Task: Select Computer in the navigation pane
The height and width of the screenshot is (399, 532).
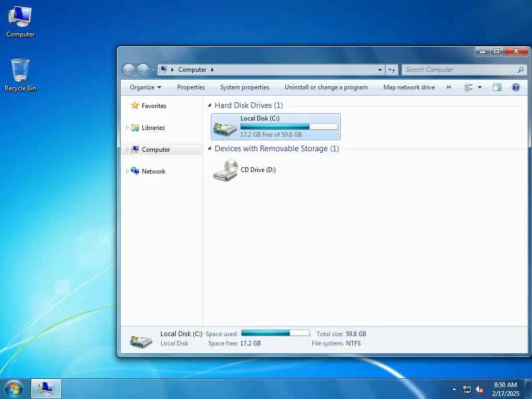Action: (x=156, y=149)
